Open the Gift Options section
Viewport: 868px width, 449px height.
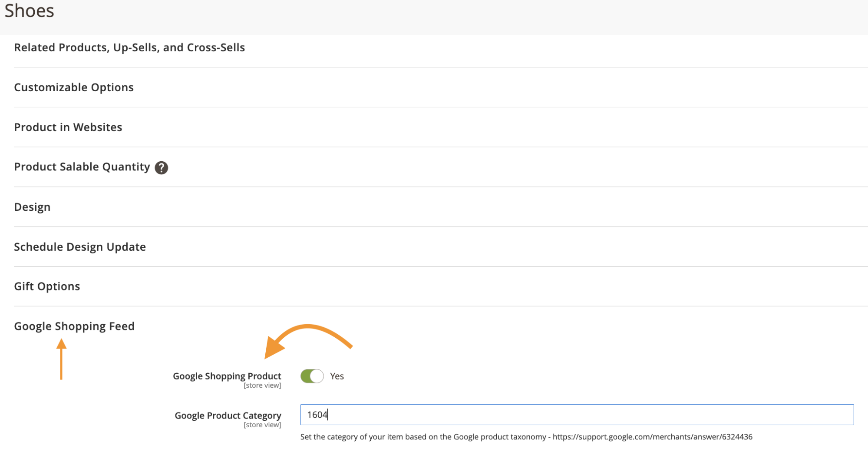tap(47, 286)
